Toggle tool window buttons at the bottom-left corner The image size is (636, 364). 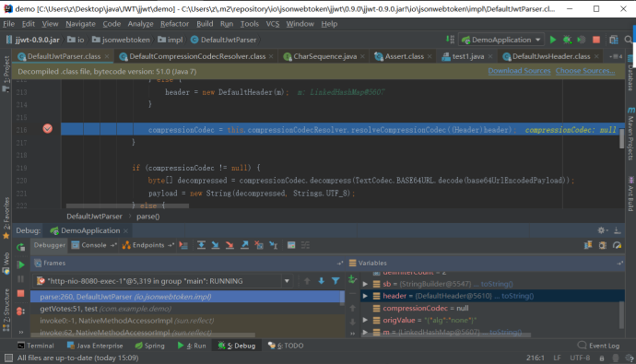[8, 358]
